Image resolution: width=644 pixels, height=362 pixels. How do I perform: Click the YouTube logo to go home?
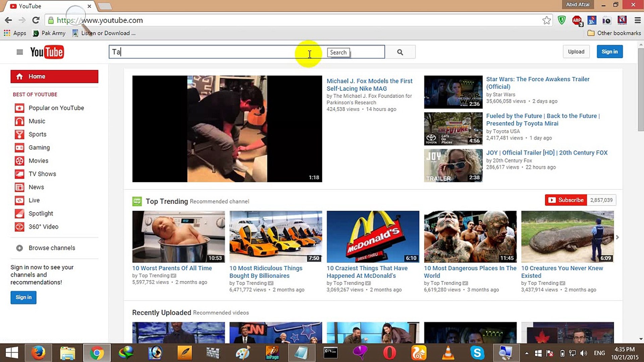click(47, 52)
